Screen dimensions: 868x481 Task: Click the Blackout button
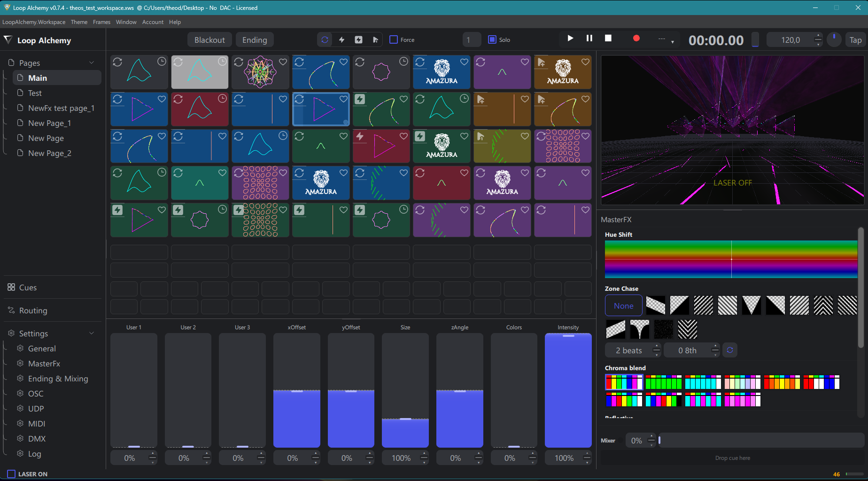pos(209,40)
